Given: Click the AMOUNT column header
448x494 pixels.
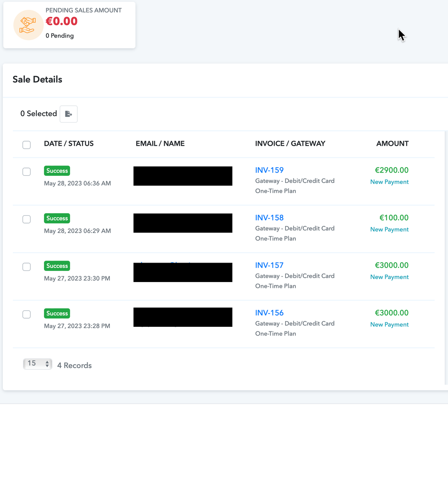Looking at the screenshot, I should click(x=392, y=144).
